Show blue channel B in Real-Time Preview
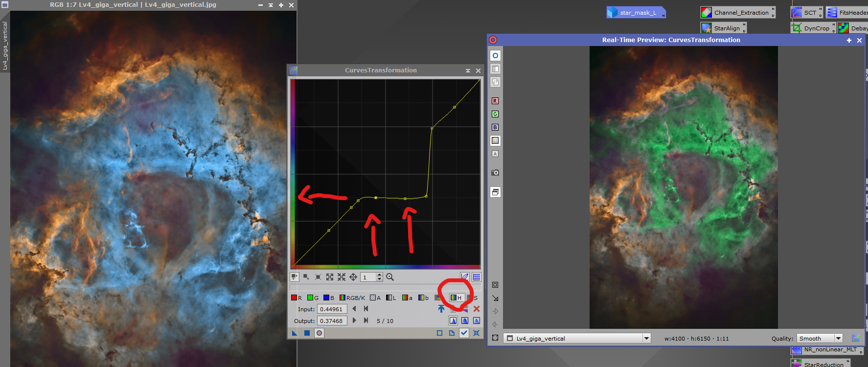This screenshot has height=367, width=868. click(495, 127)
